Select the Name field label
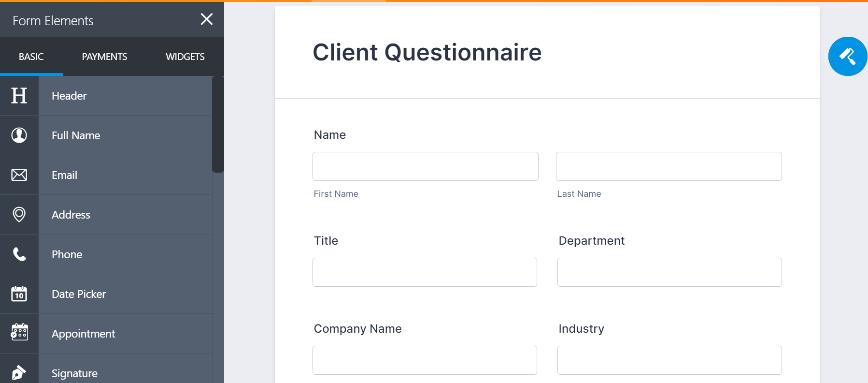 (x=330, y=135)
